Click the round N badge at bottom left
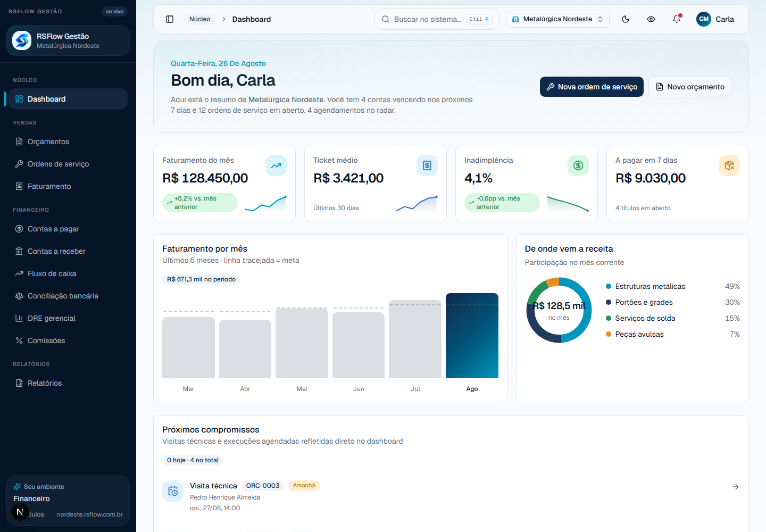The height and width of the screenshot is (532, 766). tap(20, 512)
